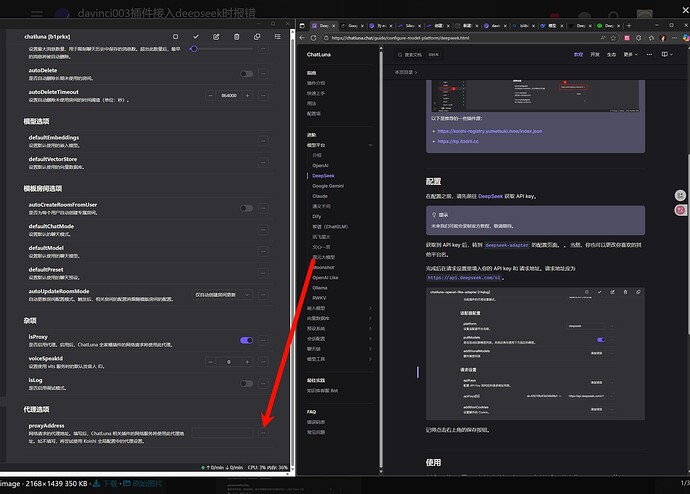Screen dimensions: 690x494
Task: Click the slider handle at top of chatluna settings
Action: [x=194, y=49]
